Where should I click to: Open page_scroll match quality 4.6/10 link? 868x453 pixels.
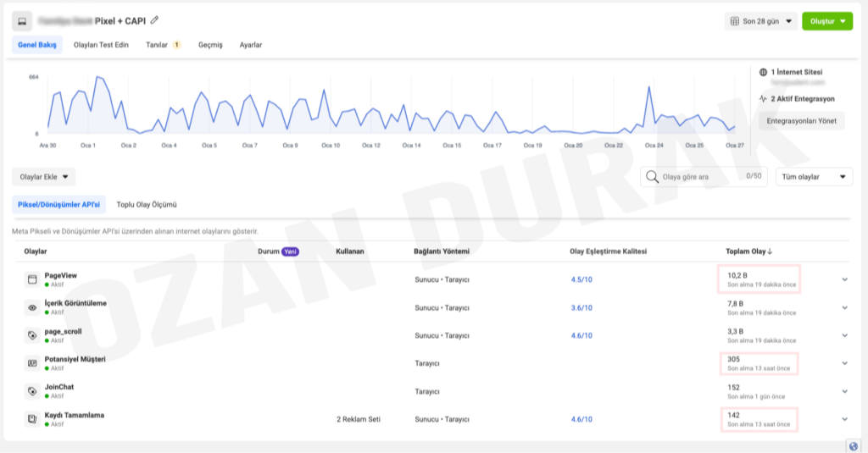click(581, 335)
